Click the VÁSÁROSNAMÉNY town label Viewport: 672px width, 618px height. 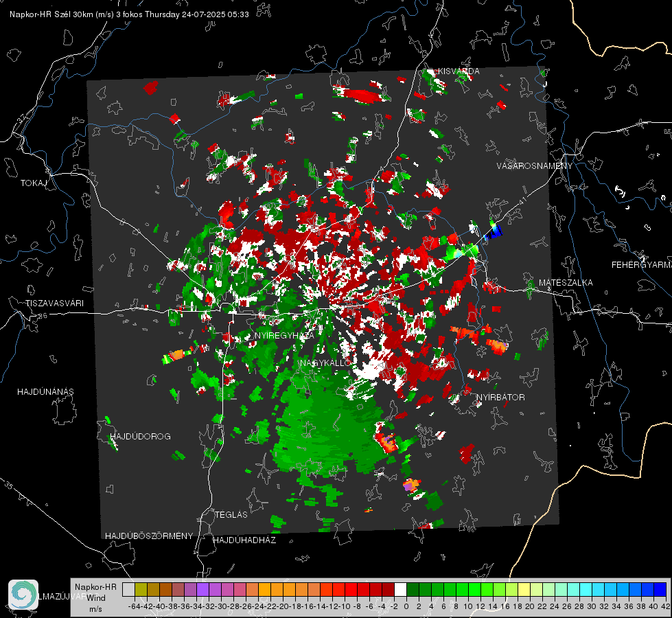[x=535, y=166]
